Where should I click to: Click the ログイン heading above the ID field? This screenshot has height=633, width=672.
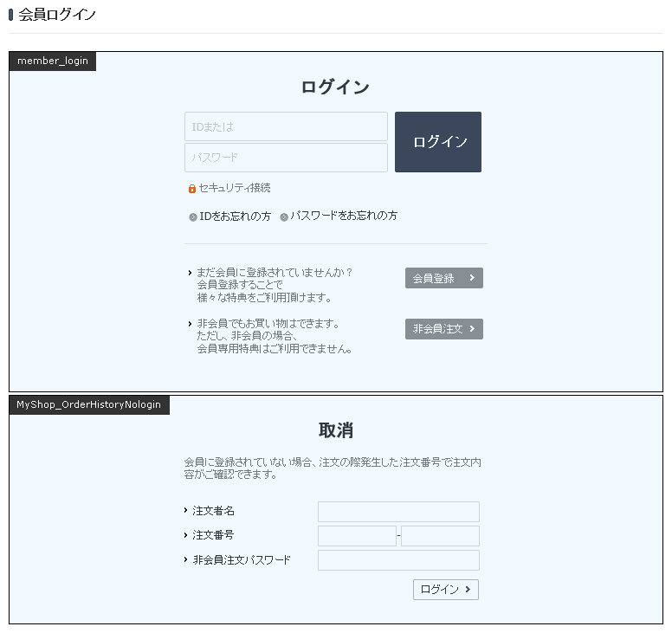coord(335,87)
